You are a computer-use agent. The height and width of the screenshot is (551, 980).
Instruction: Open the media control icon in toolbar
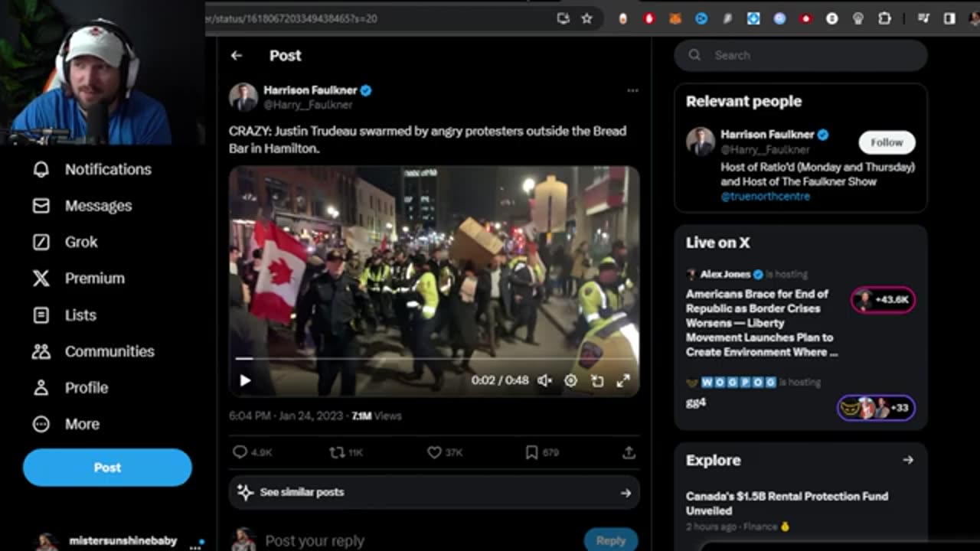(923, 18)
